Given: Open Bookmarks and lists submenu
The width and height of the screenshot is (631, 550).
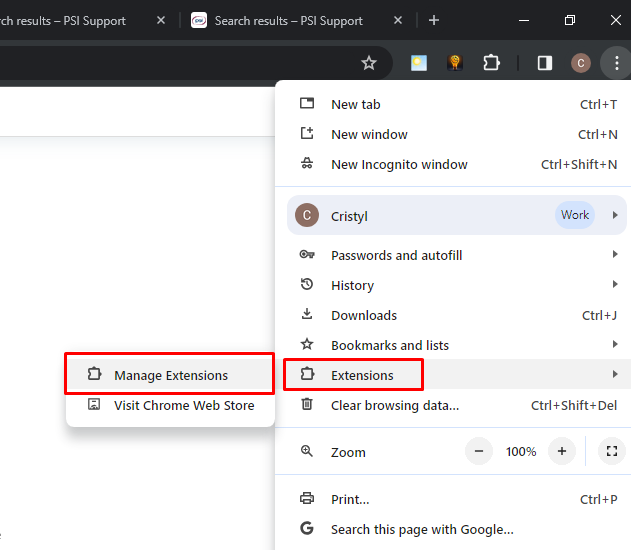Looking at the screenshot, I should [453, 345].
